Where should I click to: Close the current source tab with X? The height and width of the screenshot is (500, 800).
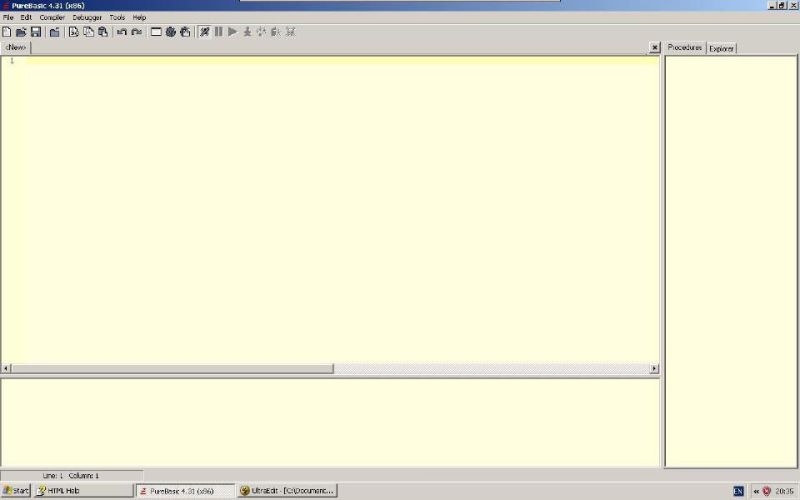655,47
